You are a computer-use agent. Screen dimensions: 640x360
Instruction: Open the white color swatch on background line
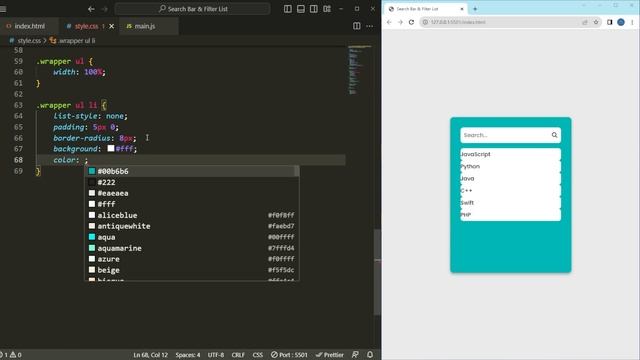111,148
